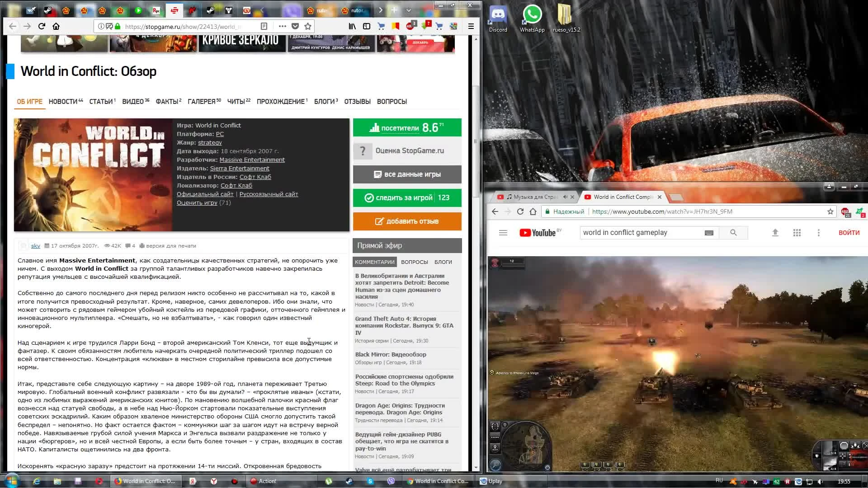Image resolution: width=868 pixels, height=488 pixels.
Task: Click the YouTube search input field
Action: pos(640,233)
